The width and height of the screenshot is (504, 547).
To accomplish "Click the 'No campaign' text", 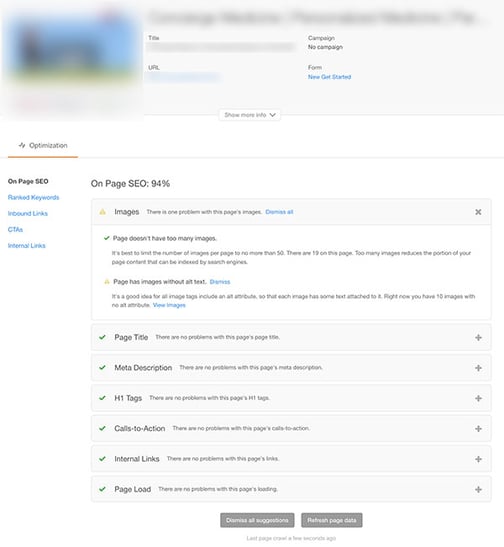I will tap(325, 47).
